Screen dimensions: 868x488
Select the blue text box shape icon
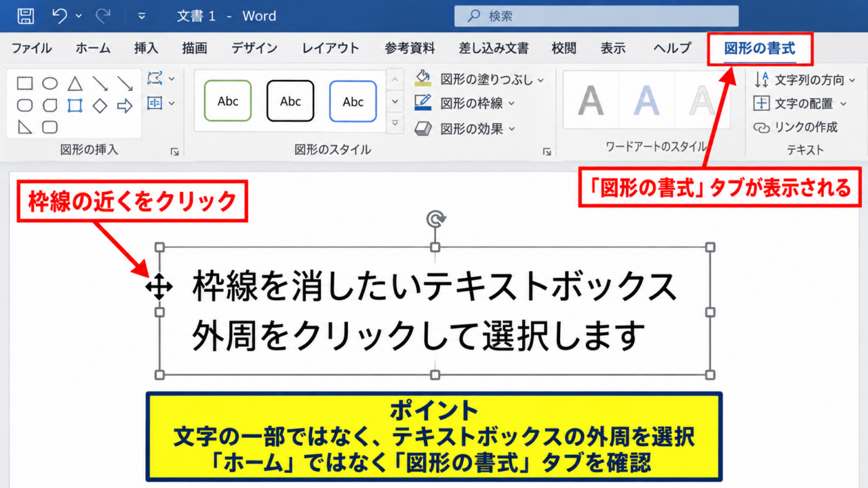pyautogui.click(x=75, y=105)
